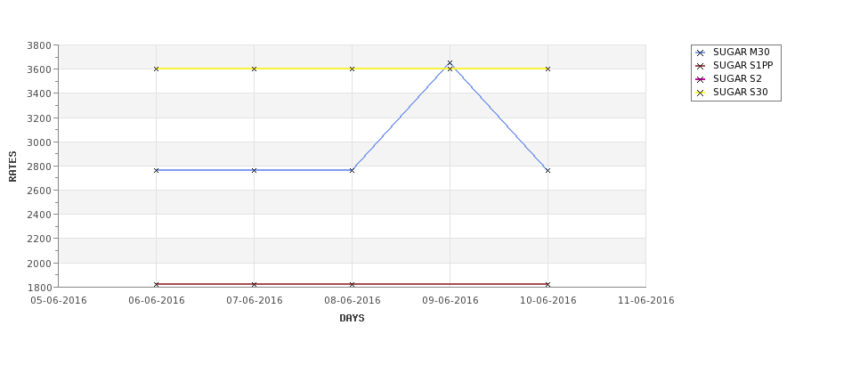Select SUGAR S30 data point on 10-06-2016
Screen dimensions: 868x382
coord(548,69)
